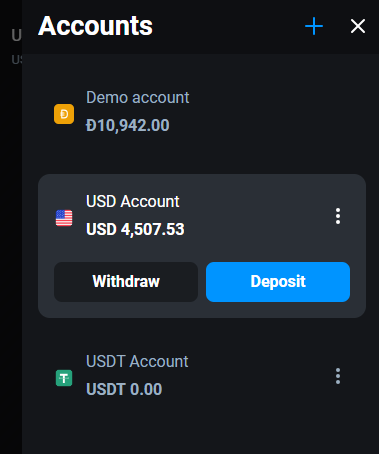Viewport: 379px width, 454px height.
Task: Select the USD Account label
Action: pyautogui.click(x=133, y=202)
